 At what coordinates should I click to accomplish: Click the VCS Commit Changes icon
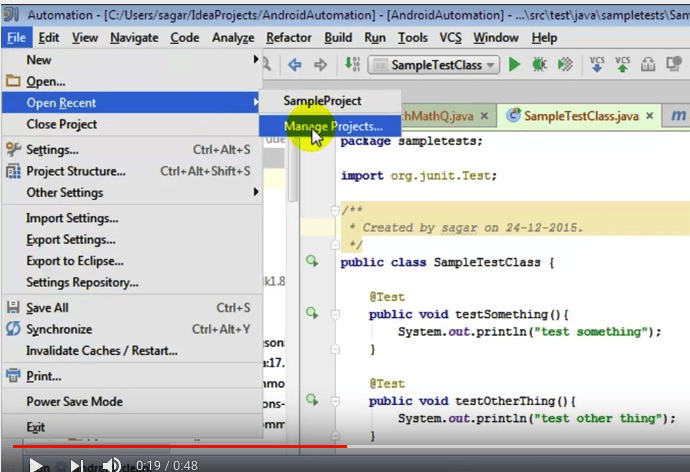coord(623,65)
